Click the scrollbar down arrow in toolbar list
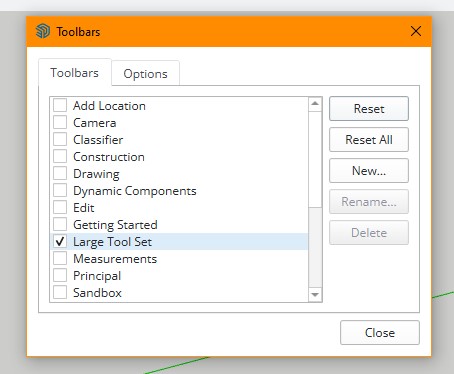The image size is (454, 374). [x=315, y=295]
